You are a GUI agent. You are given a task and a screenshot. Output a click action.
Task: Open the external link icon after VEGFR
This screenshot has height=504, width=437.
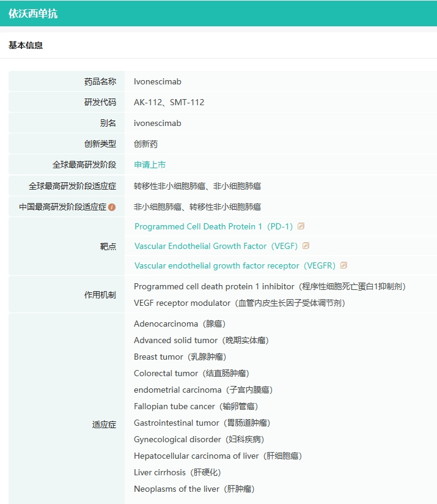pos(343,265)
